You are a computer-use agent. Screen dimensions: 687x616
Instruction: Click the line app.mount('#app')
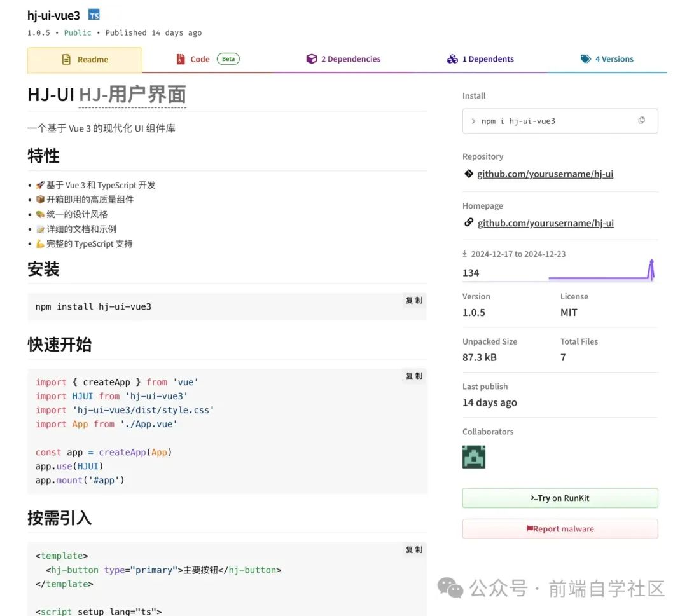[x=80, y=480]
